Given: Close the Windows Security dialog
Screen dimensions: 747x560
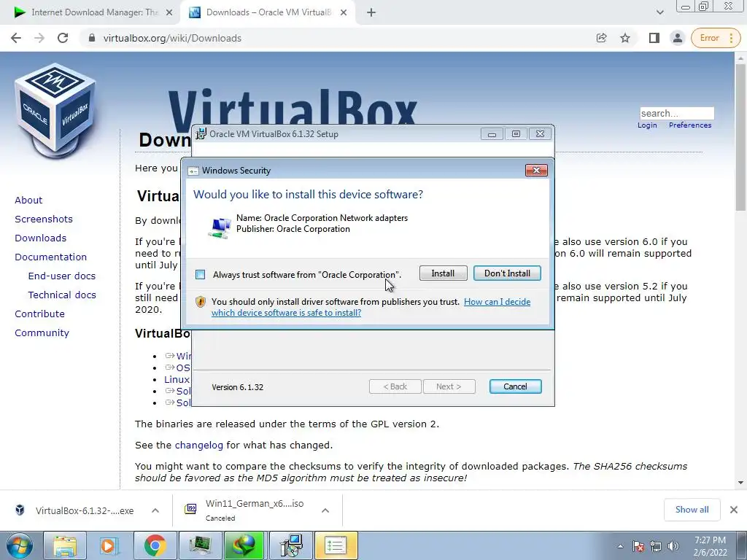Looking at the screenshot, I should coord(536,171).
